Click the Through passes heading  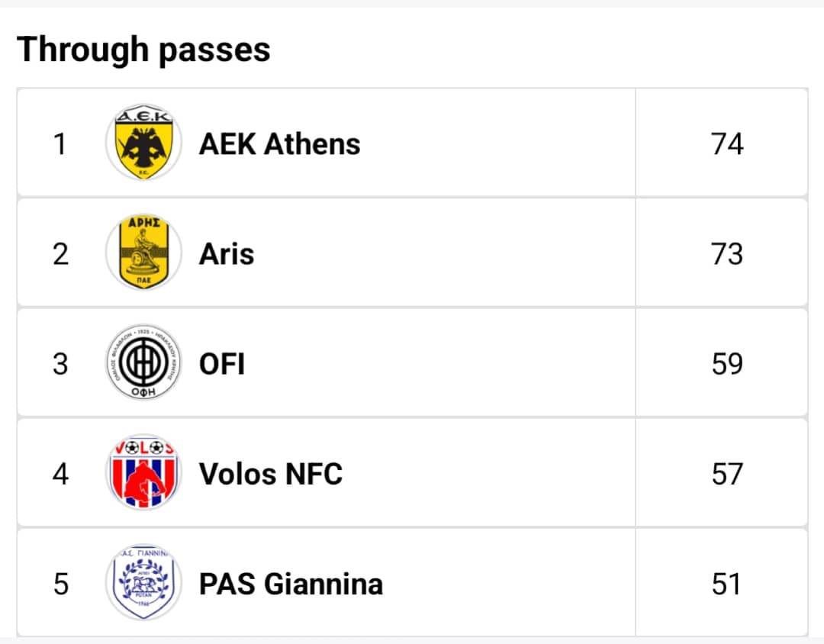click(x=143, y=50)
